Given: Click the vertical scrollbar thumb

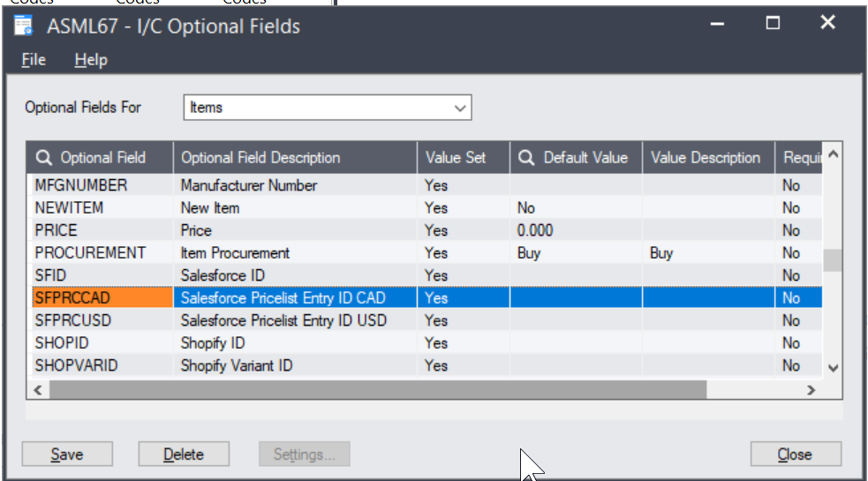Looking at the screenshot, I should (831, 260).
